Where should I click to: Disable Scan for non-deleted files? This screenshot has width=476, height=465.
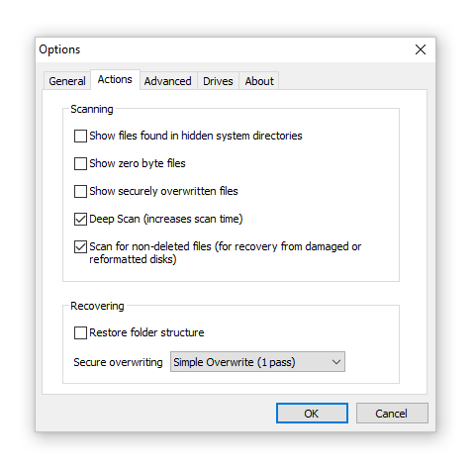(x=80, y=246)
